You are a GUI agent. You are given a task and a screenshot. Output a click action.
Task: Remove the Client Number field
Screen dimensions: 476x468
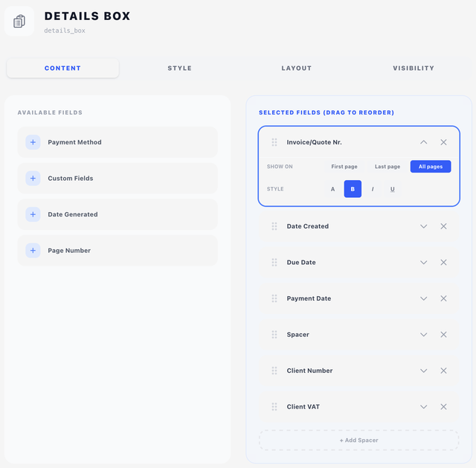[x=443, y=371]
